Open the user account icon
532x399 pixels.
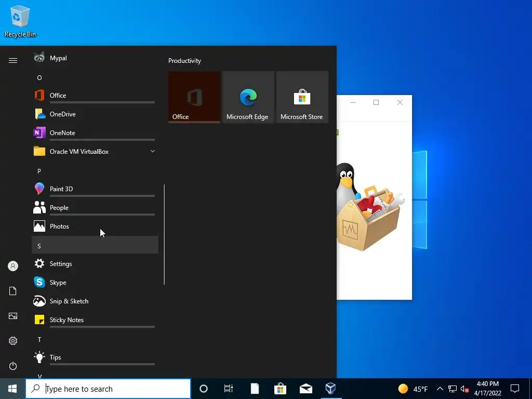click(x=13, y=266)
